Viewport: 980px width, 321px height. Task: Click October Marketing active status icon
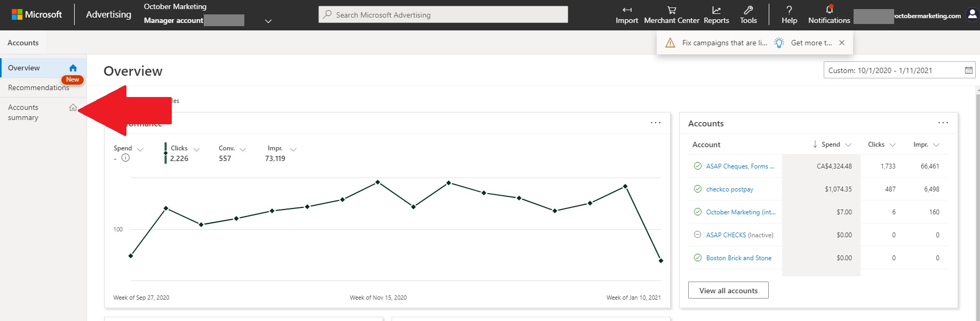[x=697, y=212]
